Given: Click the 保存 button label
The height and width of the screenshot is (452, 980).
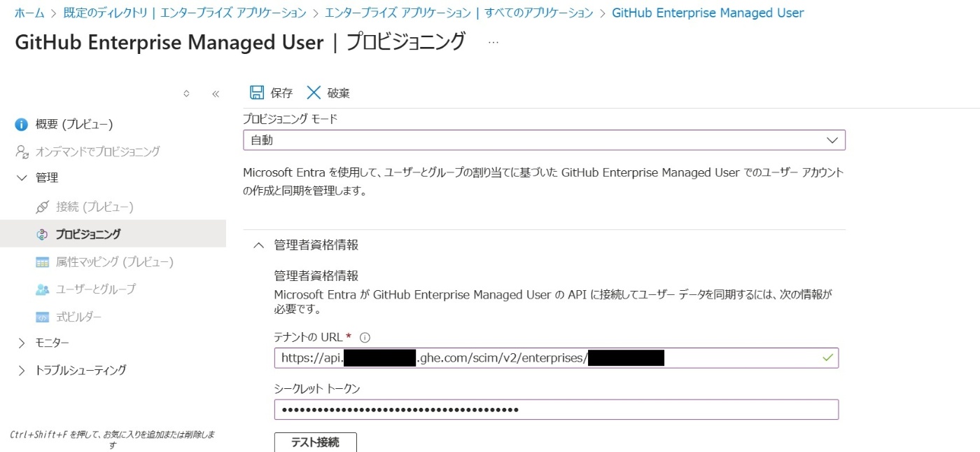Looking at the screenshot, I should [x=281, y=93].
